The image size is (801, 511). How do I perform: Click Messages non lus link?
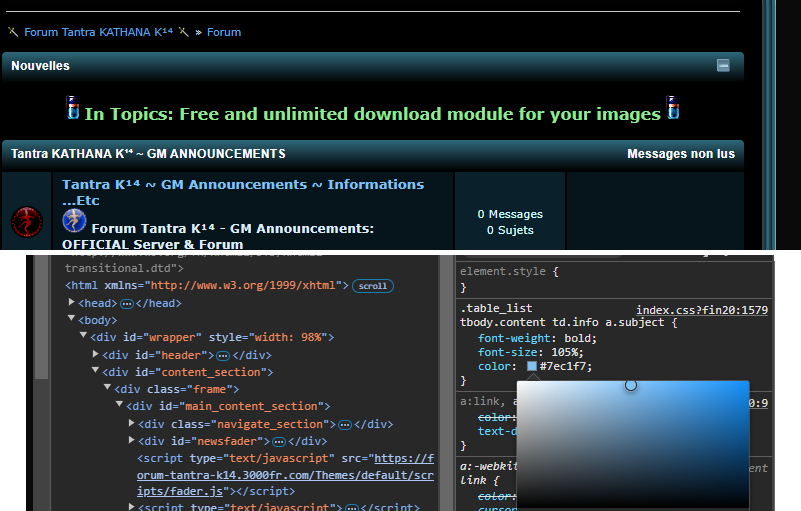pos(681,154)
